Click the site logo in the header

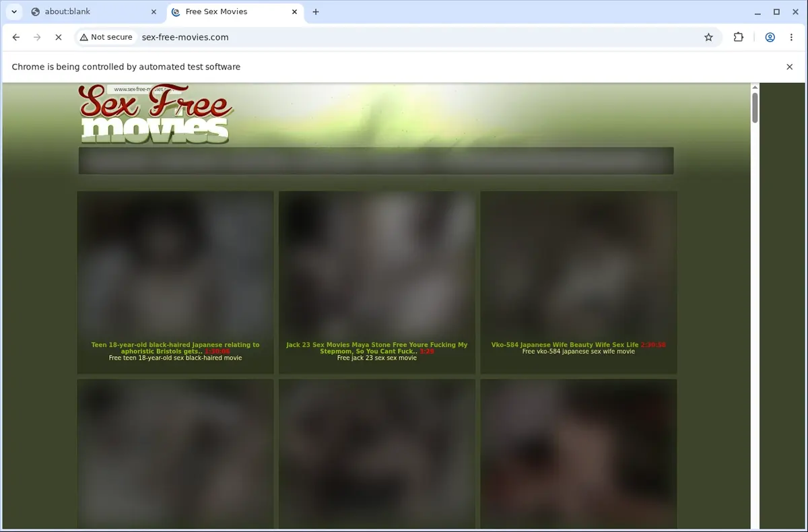pyautogui.click(x=156, y=113)
